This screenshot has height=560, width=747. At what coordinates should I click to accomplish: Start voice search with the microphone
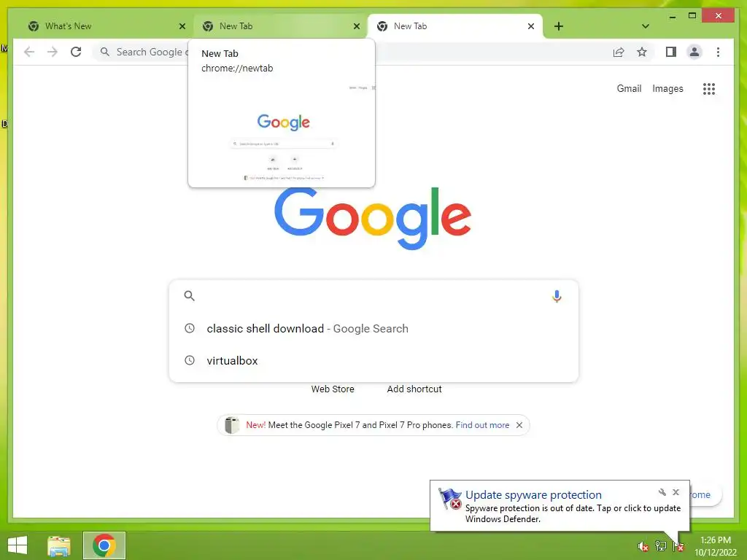pyautogui.click(x=557, y=296)
